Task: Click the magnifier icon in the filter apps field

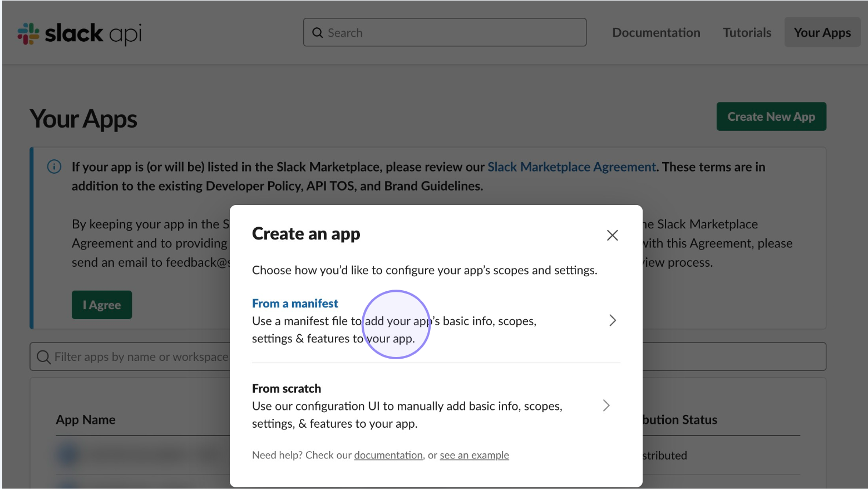Action: click(x=43, y=357)
